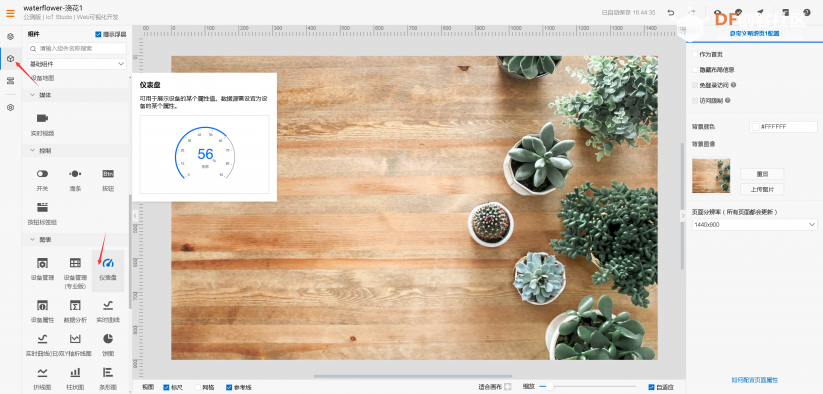Collapse the left component panel arrow
The height and width of the screenshot is (394, 823).
pyautogui.click(x=135, y=215)
